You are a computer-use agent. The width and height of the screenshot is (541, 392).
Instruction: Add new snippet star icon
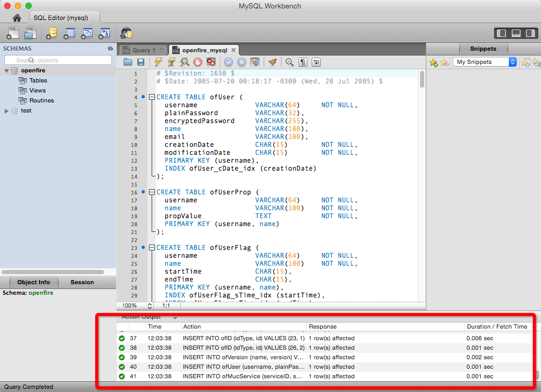(x=433, y=62)
